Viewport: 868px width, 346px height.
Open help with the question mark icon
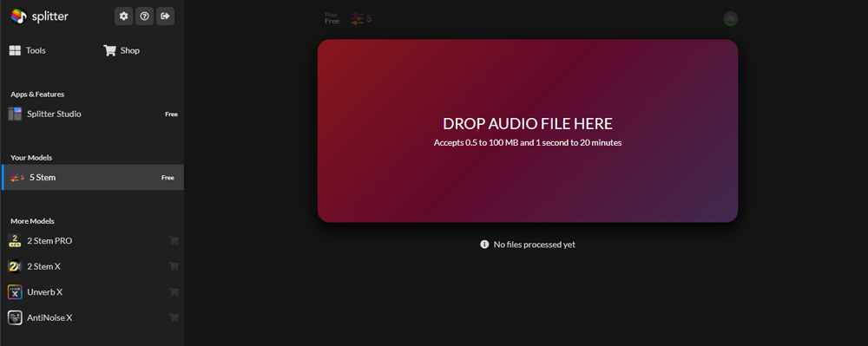pyautogui.click(x=144, y=16)
